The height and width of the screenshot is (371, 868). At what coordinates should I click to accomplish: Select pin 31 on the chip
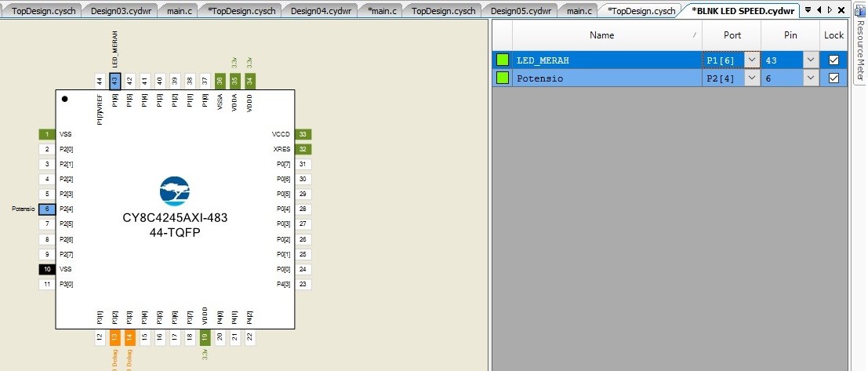coord(303,164)
